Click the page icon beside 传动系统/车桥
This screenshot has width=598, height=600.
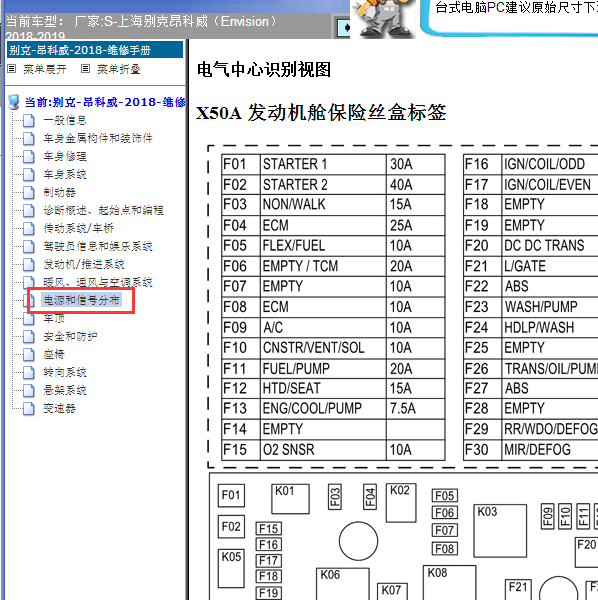tap(29, 228)
